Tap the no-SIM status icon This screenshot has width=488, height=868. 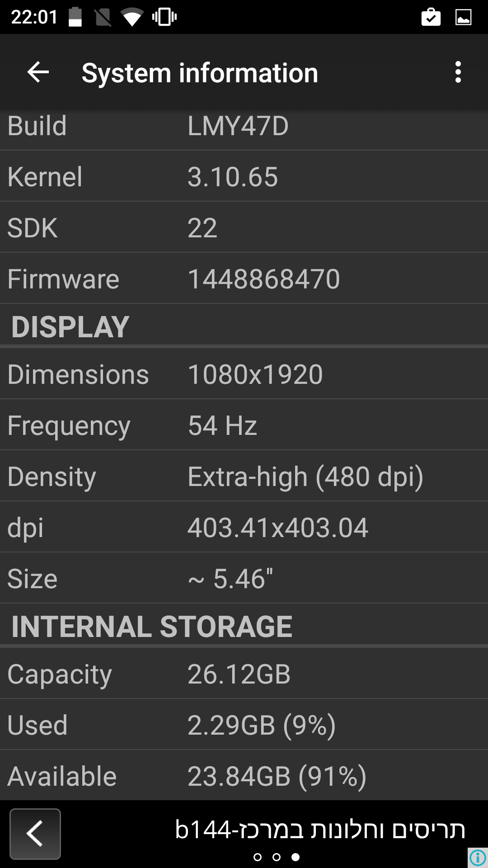pos(103,17)
